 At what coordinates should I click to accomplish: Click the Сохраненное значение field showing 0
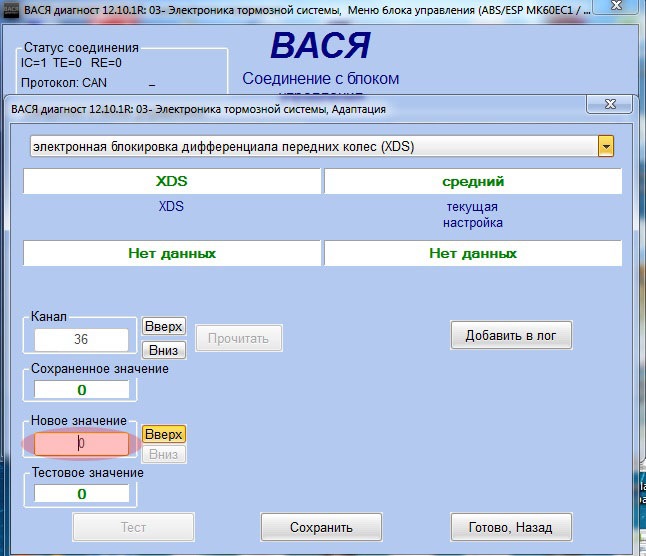pos(81,390)
